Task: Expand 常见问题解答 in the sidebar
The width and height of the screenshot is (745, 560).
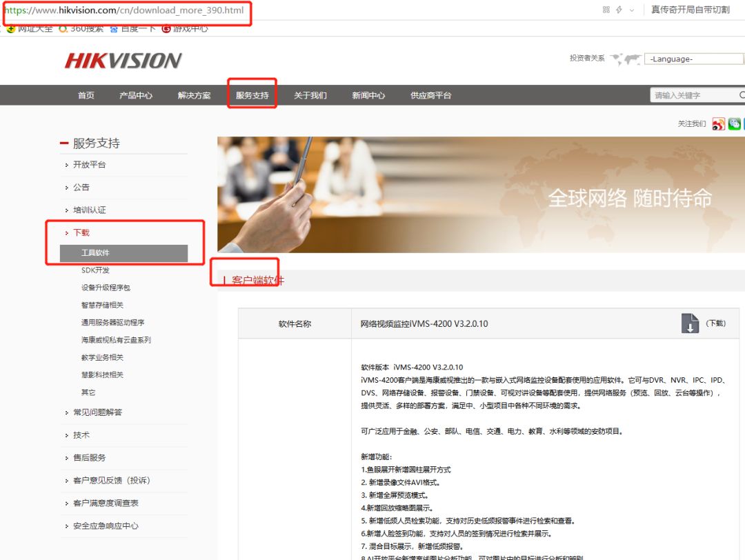Action: pos(97,412)
